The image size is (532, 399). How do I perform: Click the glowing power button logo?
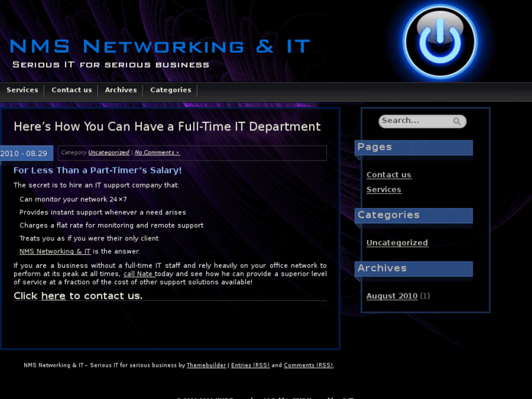(440, 41)
